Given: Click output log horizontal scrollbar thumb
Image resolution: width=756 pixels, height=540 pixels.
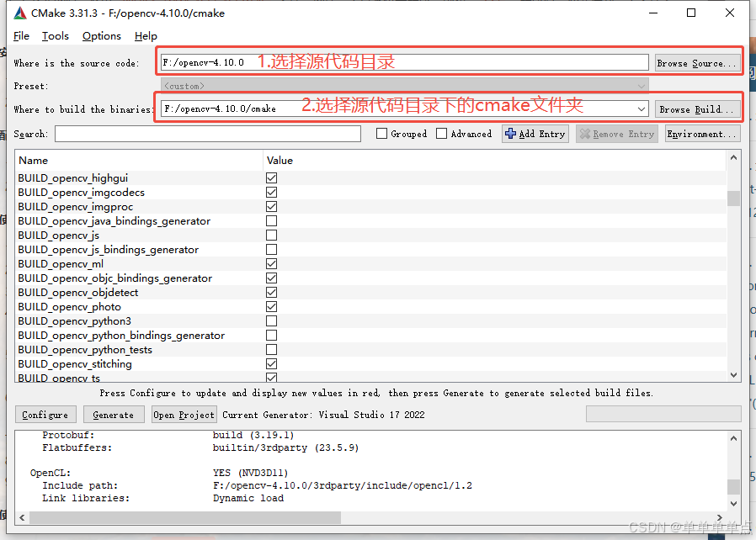Looking at the screenshot, I should (185, 517).
